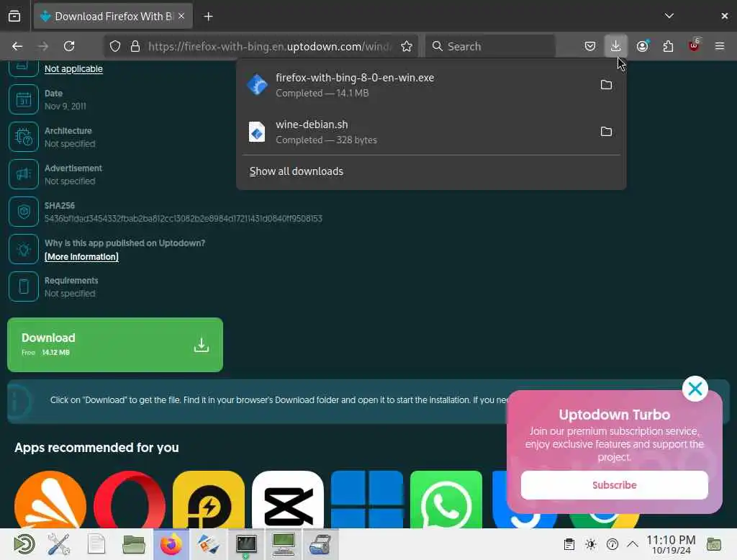Save page to Pocket

pyautogui.click(x=590, y=46)
